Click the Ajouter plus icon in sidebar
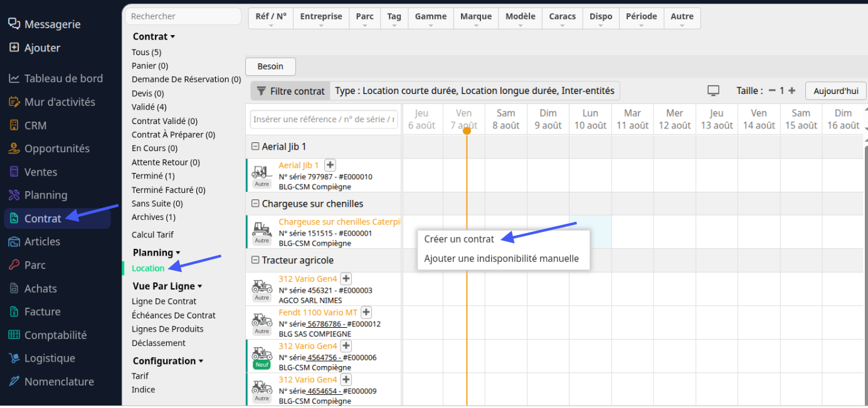 14,48
